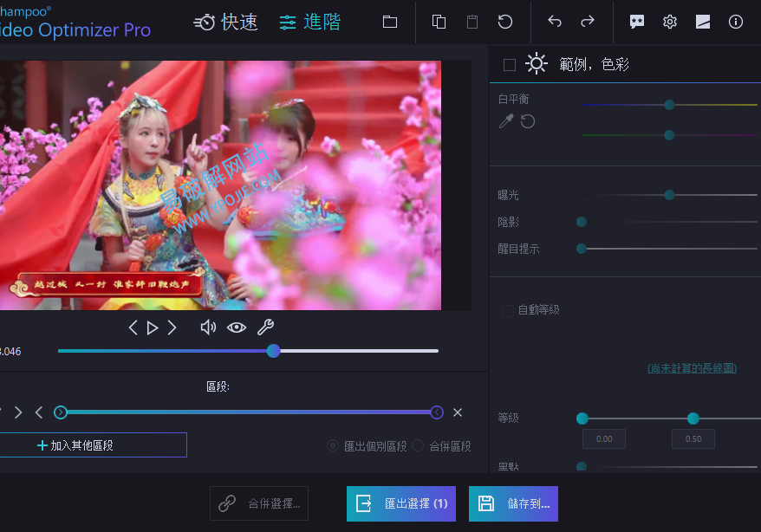
Task: Open a video file with folder icon
Action: 390,22
